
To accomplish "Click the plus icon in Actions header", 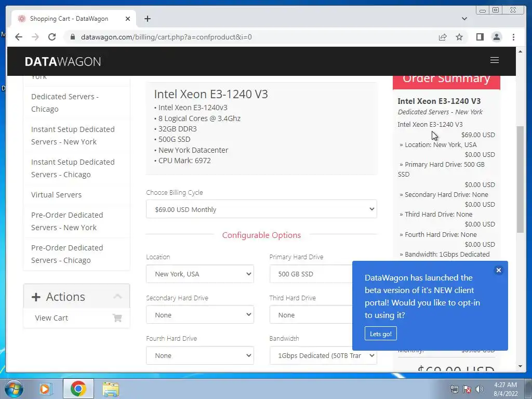I will [36, 297].
